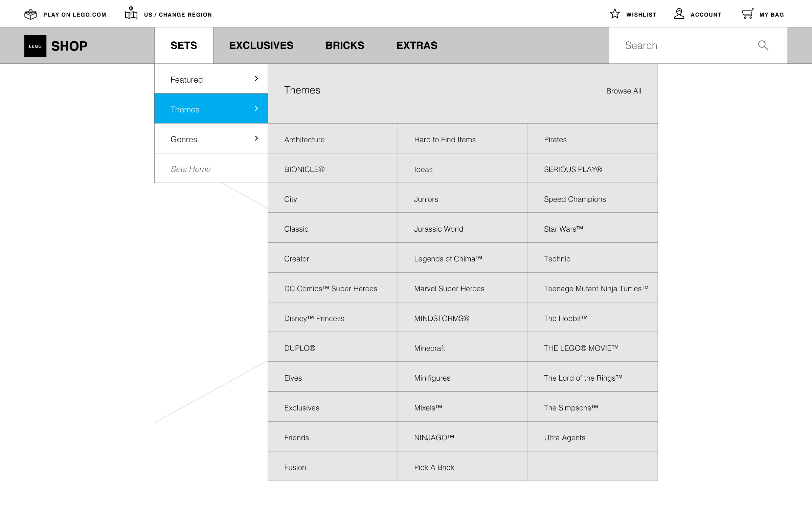This screenshot has width=812, height=508.
Task: Click the LEGO brick icon in top bar
Action: 30,14
